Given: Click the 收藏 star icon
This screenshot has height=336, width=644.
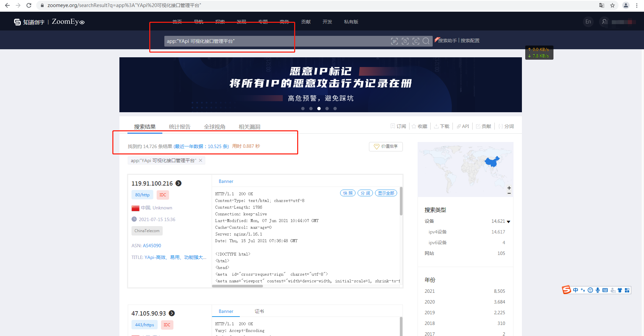Looking at the screenshot, I should [x=414, y=126].
